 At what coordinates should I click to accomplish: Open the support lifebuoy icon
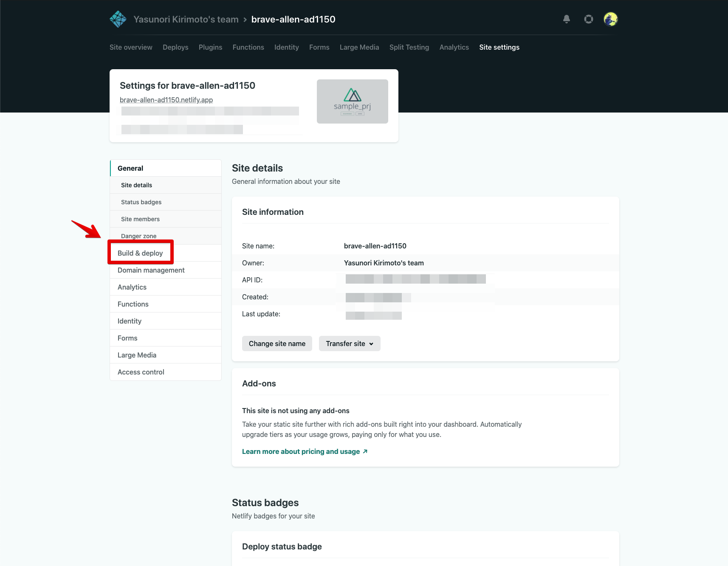click(589, 19)
